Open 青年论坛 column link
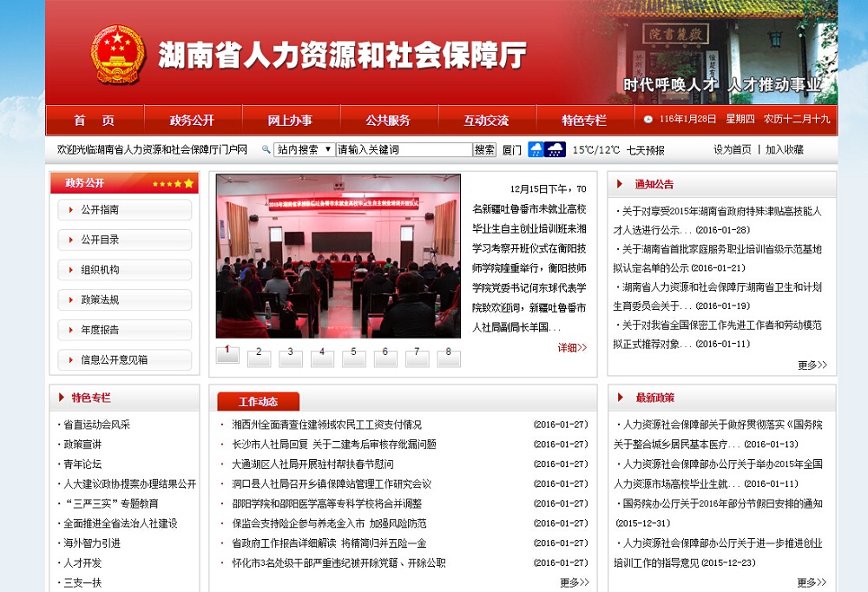The height and width of the screenshot is (592, 868). [x=82, y=464]
